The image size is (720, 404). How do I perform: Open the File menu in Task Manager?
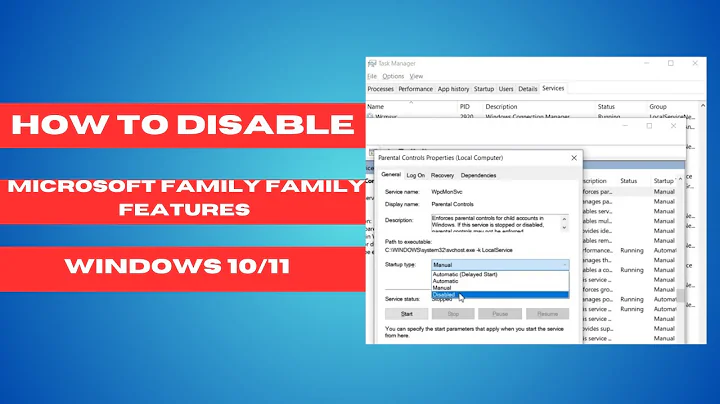(372, 76)
